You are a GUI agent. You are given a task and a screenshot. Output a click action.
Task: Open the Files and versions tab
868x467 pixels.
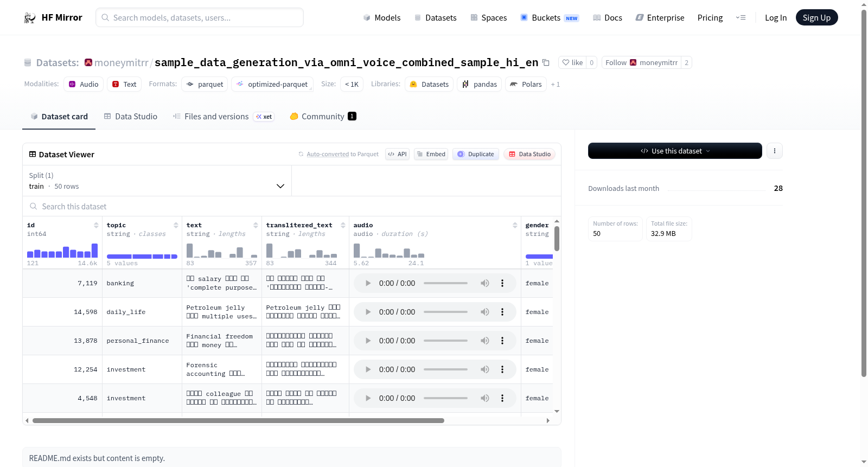pyautogui.click(x=224, y=117)
